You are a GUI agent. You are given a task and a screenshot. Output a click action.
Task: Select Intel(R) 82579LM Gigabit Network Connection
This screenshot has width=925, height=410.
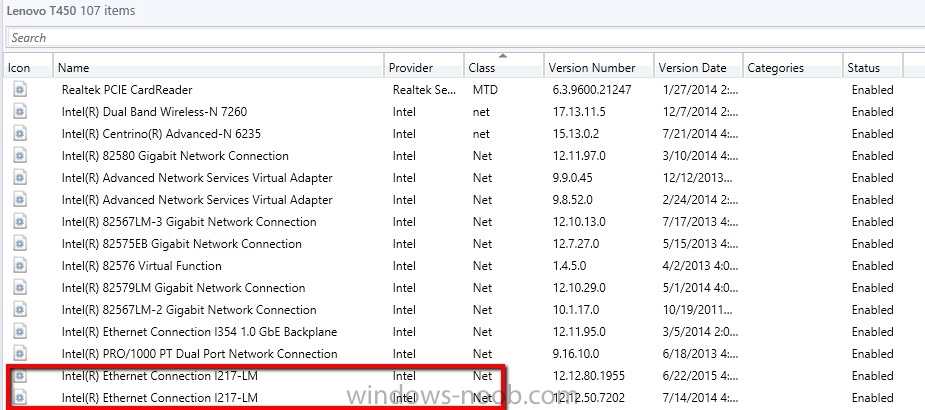point(462,288)
